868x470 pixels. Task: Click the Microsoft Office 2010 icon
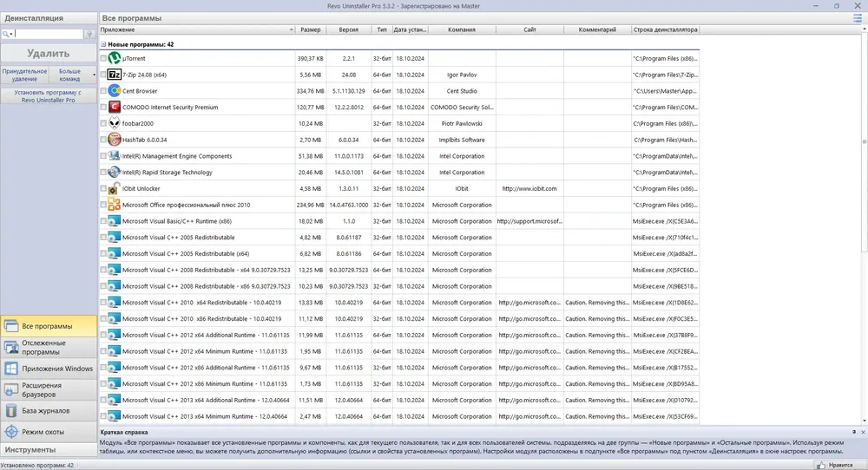coord(114,205)
